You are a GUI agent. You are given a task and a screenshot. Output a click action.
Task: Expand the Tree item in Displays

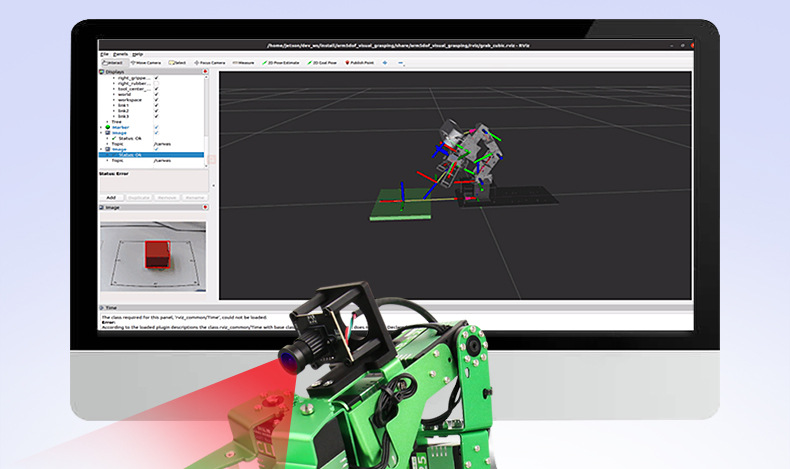pyautogui.click(x=108, y=122)
